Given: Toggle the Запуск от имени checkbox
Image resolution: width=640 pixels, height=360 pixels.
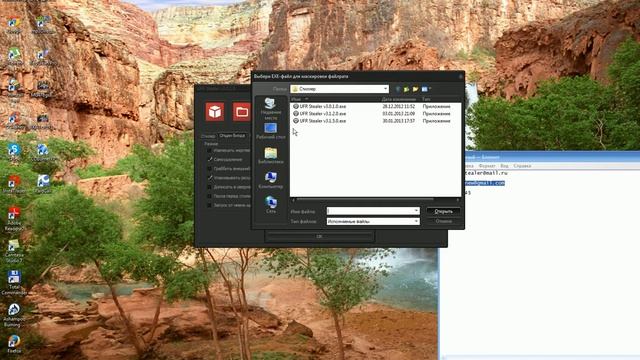Looking at the screenshot, I should [209, 205].
